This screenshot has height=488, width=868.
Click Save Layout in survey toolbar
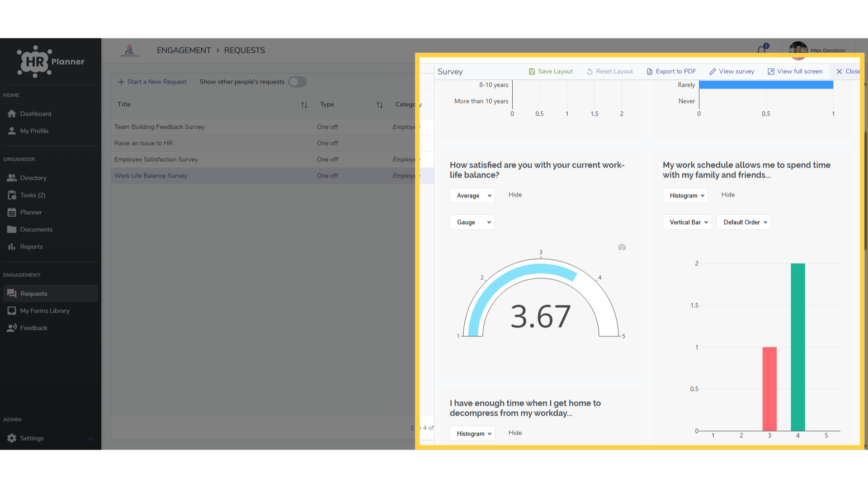click(551, 71)
